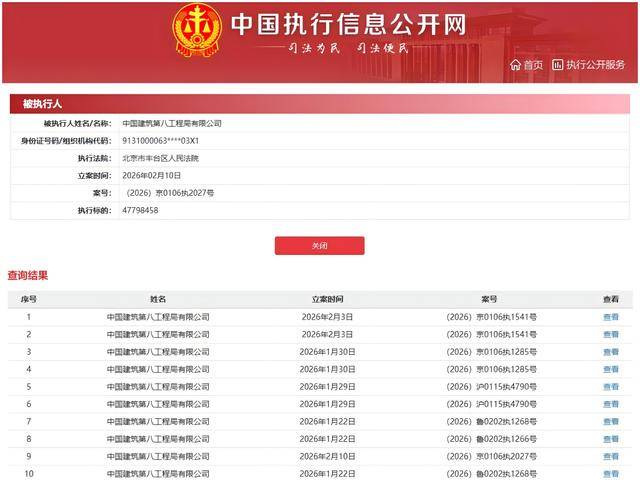The width and height of the screenshot is (640, 489).
Task: Click the red 关闭 button
Action: (319, 245)
